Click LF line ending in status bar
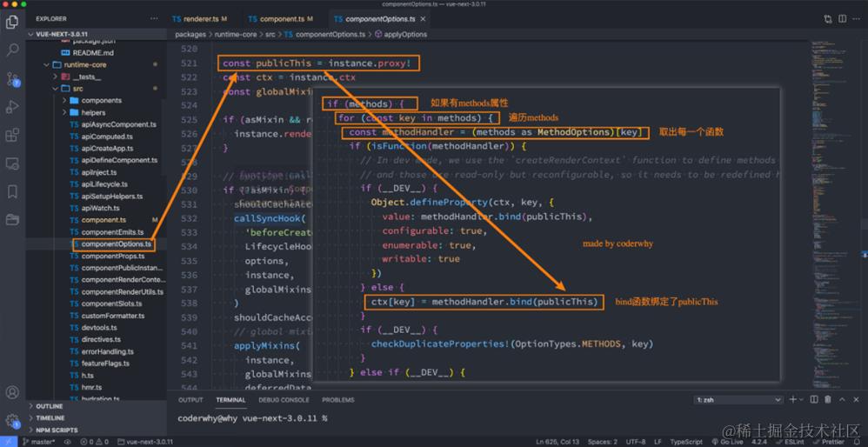This screenshot has width=868, height=447. coord(658,442)
